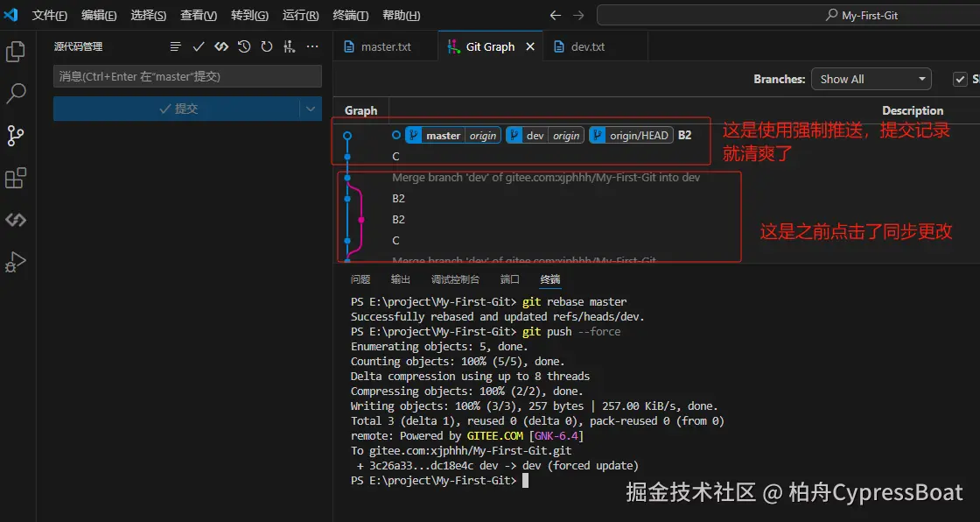Image resolution: width=980 pixels, height=522 pixels.
Task: Click the branch icon on dev label
Action: coord(514,135)
